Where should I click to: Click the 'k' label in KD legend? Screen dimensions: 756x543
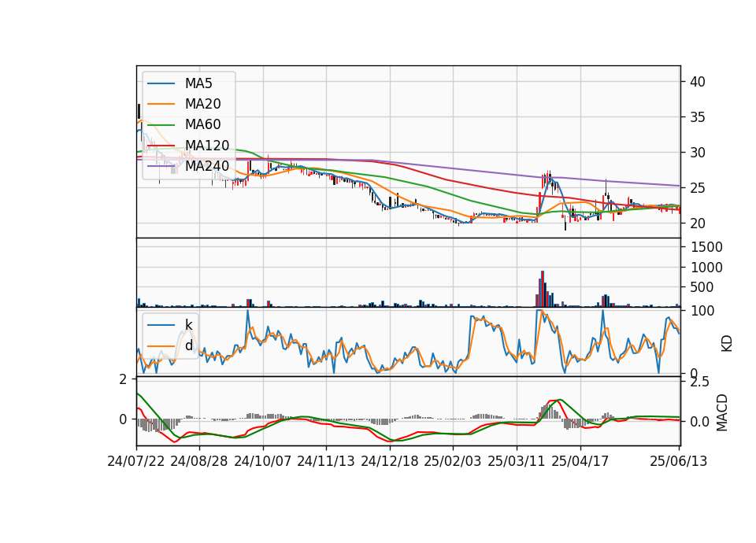188,325
